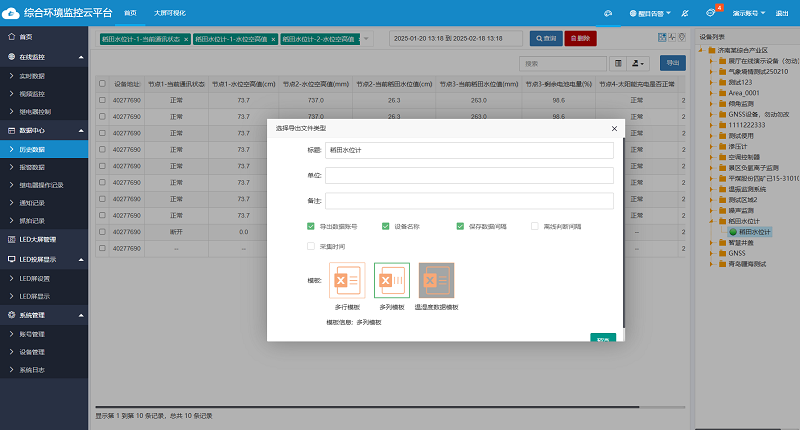Open 历史数据 in the sidebar menu
The image size is (800, 430).
click(33, 148)
